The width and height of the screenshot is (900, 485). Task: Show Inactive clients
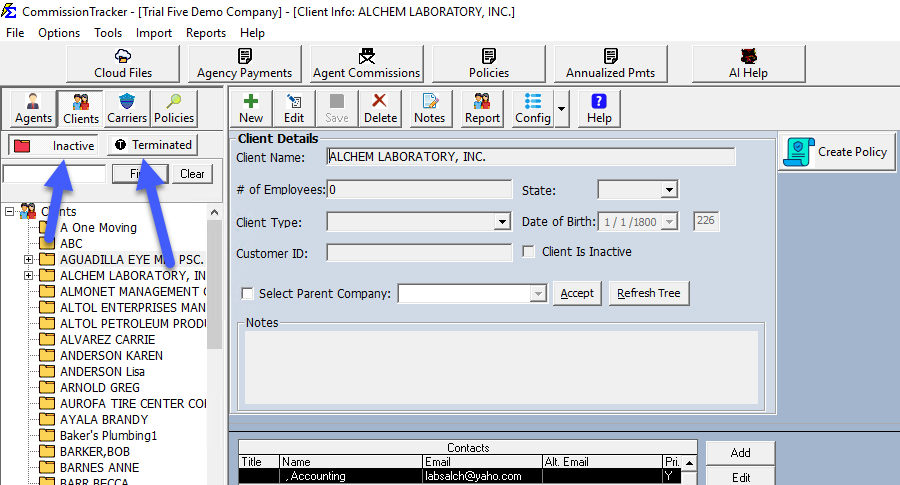(53, 145)
